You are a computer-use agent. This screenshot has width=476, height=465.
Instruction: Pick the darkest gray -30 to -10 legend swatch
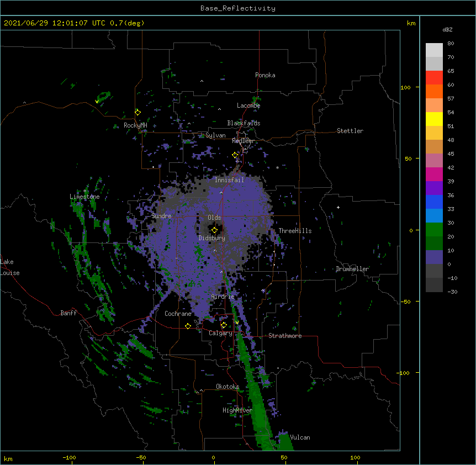(434, 285)
